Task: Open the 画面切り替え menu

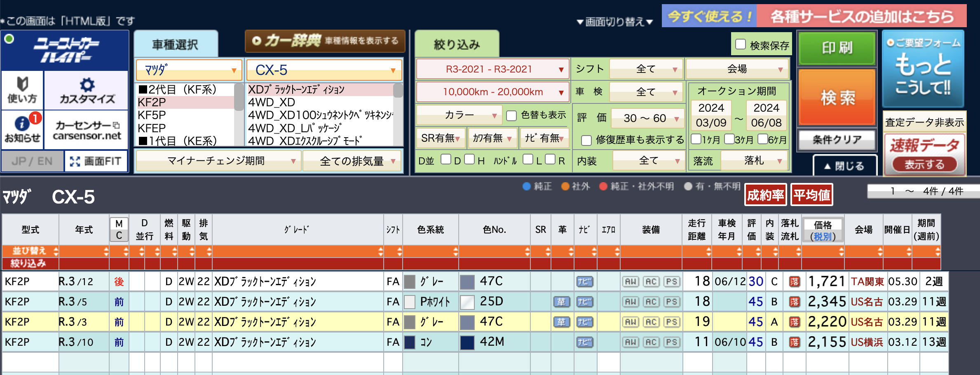Action: (x=614, y=21)
